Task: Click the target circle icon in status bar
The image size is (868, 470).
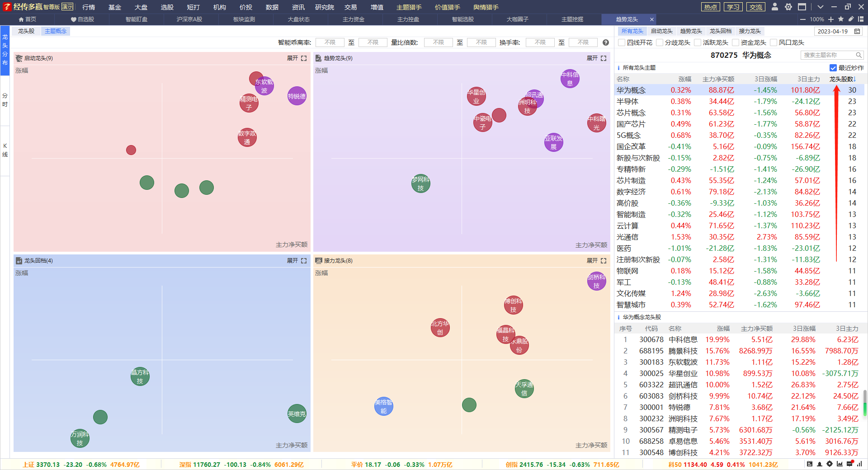Action: (830, 464)
